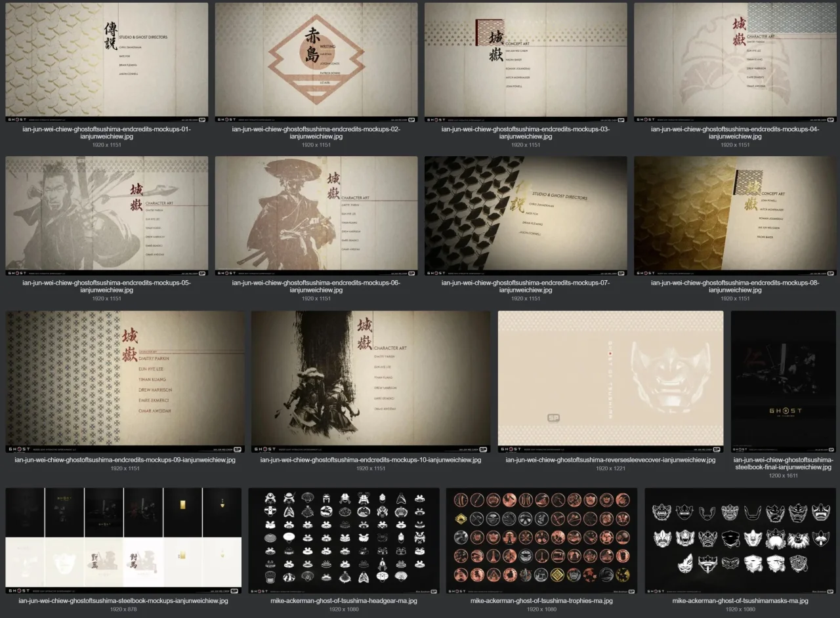Open the steelbook-final thumbnail
This screenshot has width=840, height=618.
pos(784,382)
